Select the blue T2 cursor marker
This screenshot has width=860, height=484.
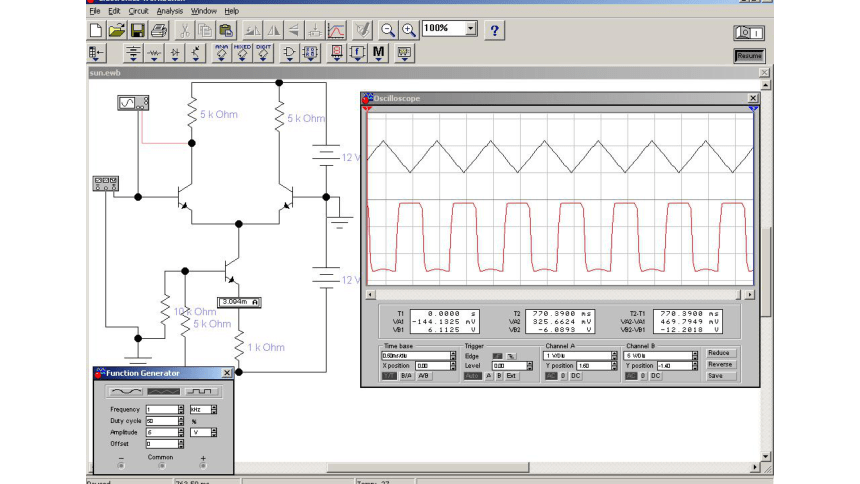click(x=753, y=109)
